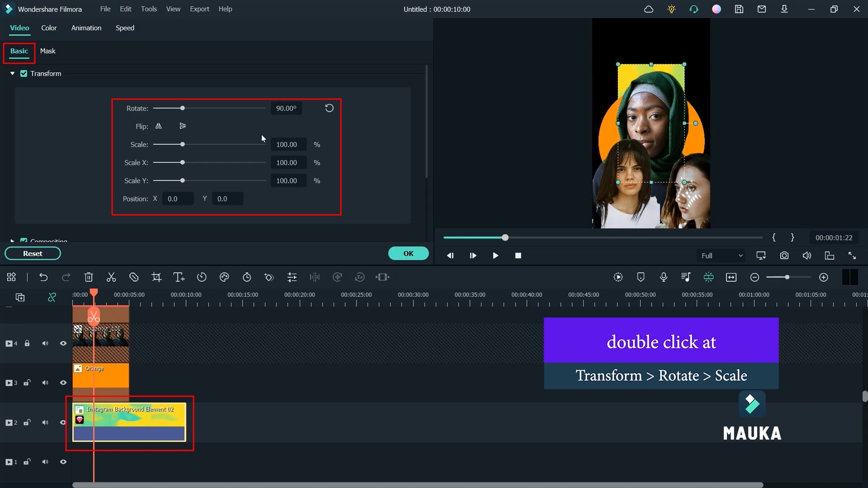Screen dimensions: 868x488
Task: Open preview volume speaker icon
Action: [x=807, y=256]
